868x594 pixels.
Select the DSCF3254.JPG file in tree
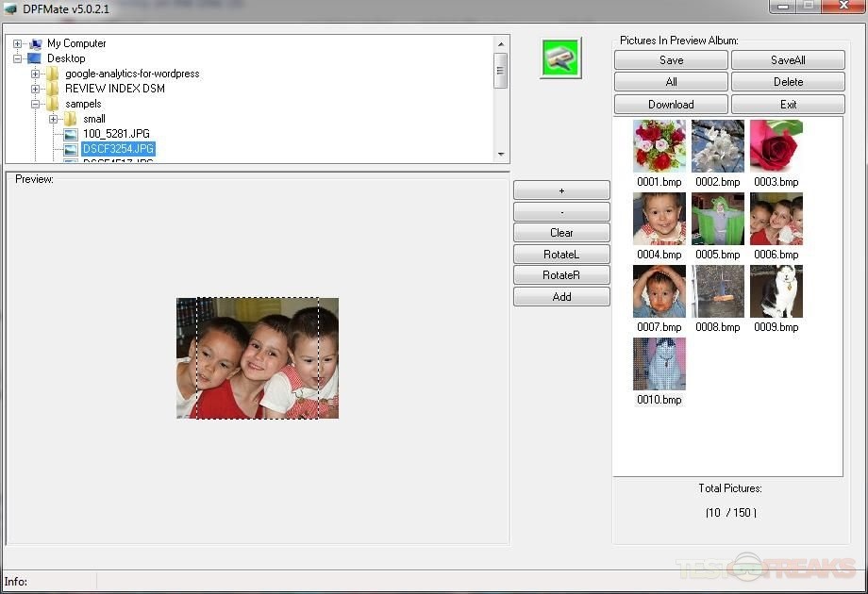point(117,149)
